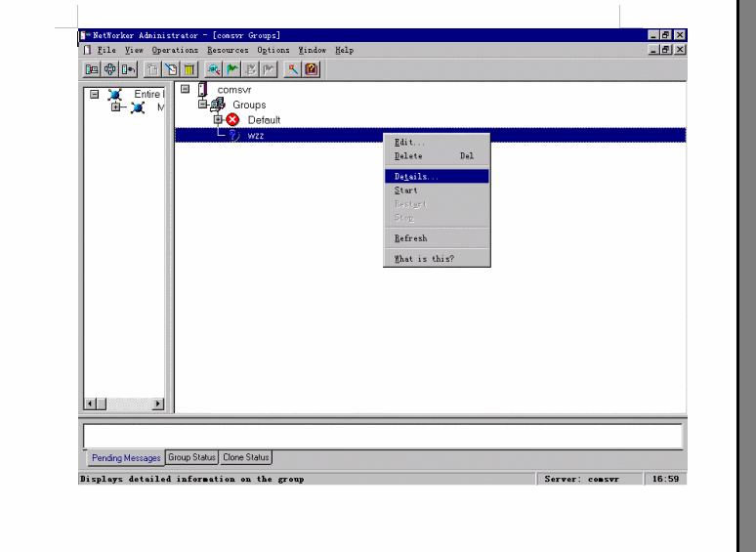Click the first toolbar icon on the left

coord(92,69)
